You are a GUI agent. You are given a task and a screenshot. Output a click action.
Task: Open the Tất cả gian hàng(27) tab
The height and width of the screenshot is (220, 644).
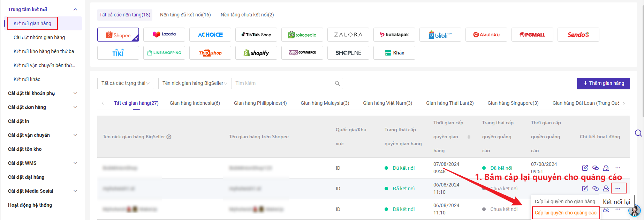[136, 103]
